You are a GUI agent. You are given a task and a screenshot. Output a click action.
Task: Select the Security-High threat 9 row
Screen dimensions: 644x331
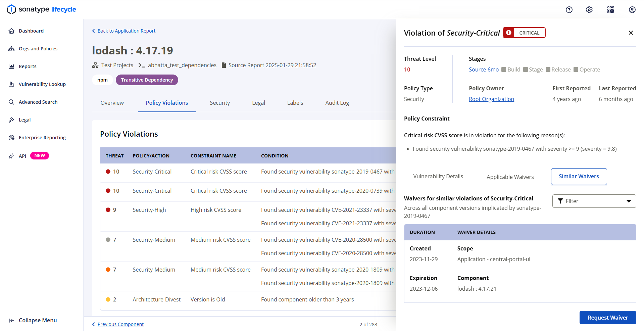tap(248, 217)
